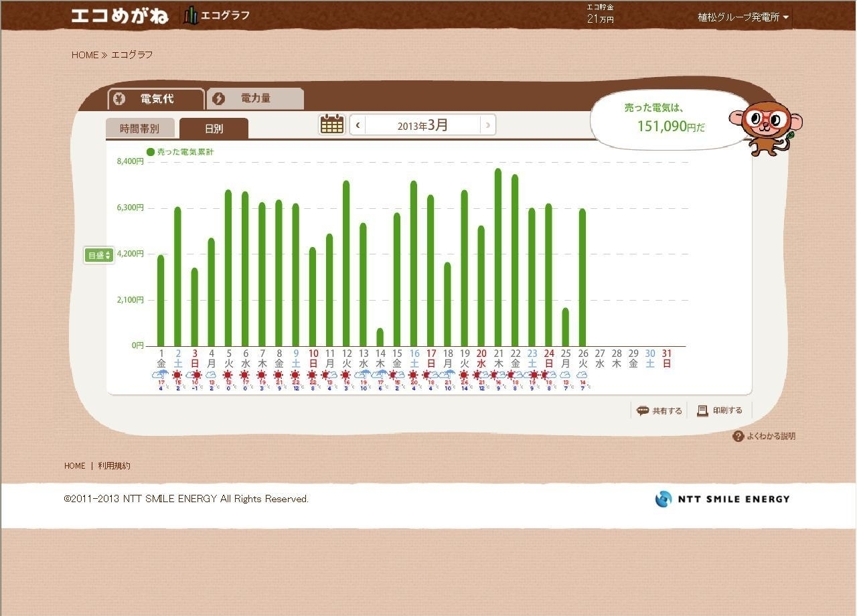This screenshot has width=857, height=616.
Task: Click the bar for March 14
Action: (x=380, y=337)
